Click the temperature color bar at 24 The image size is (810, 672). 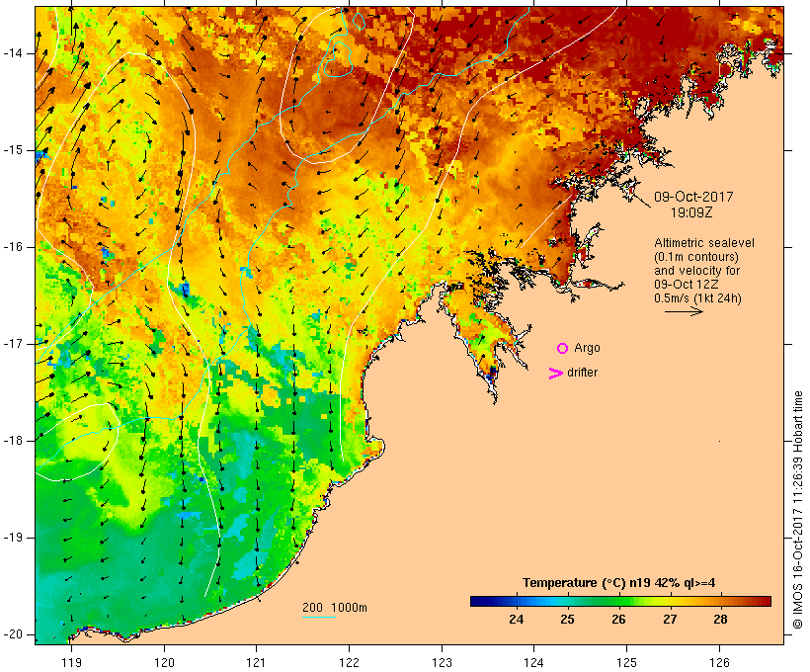click(516, 601)
